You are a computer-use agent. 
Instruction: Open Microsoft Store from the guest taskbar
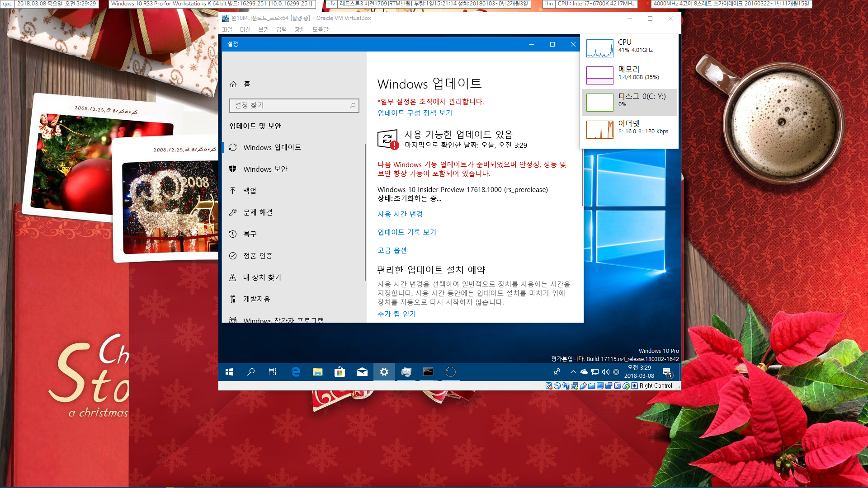(x=340, y=372)
